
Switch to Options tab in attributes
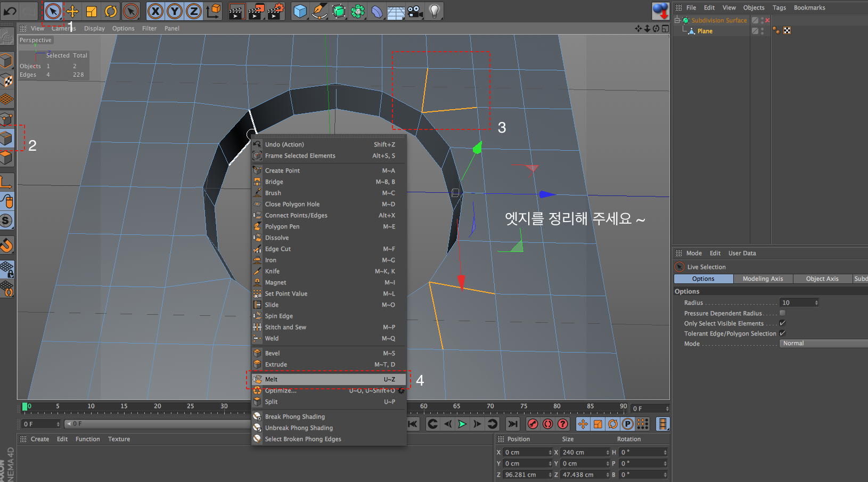coord(703,279)
